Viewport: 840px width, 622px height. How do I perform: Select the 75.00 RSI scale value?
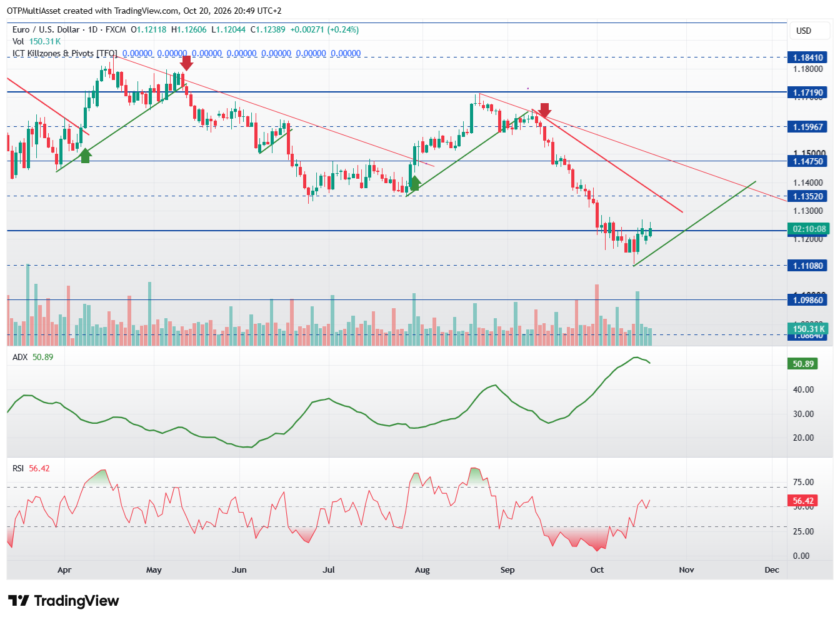[x=803, y=482]
